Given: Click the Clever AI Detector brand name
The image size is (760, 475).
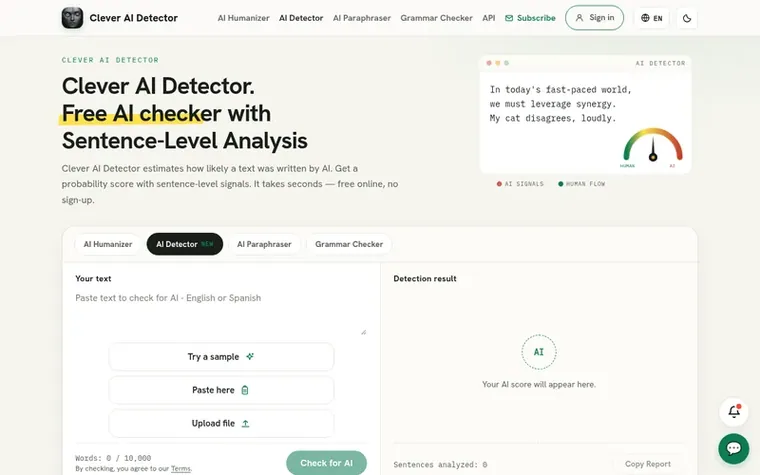Looking at the screenshot, I should (133, 18).
